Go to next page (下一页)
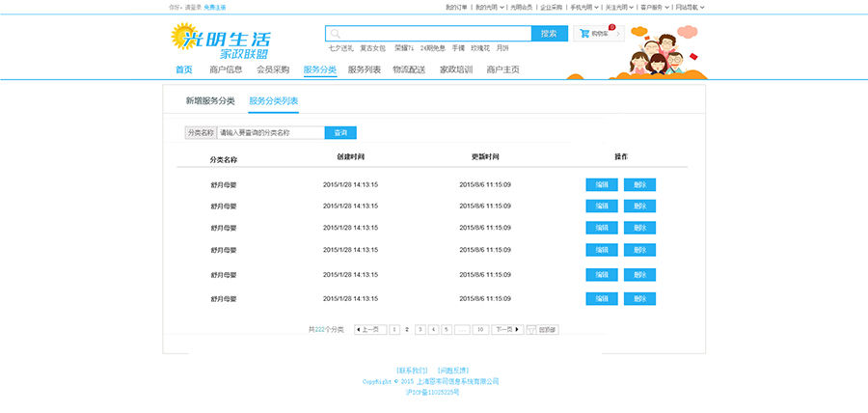 click(x=505, y=329)
